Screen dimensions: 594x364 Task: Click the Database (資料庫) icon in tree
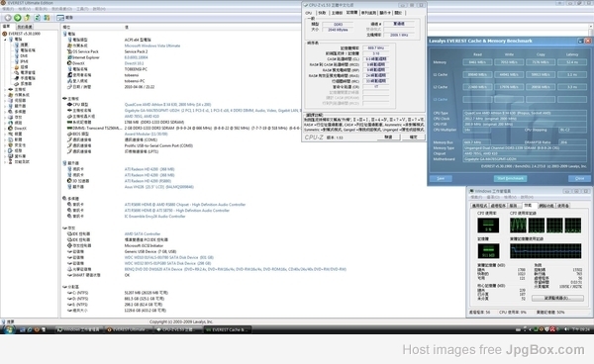[11, 156]
